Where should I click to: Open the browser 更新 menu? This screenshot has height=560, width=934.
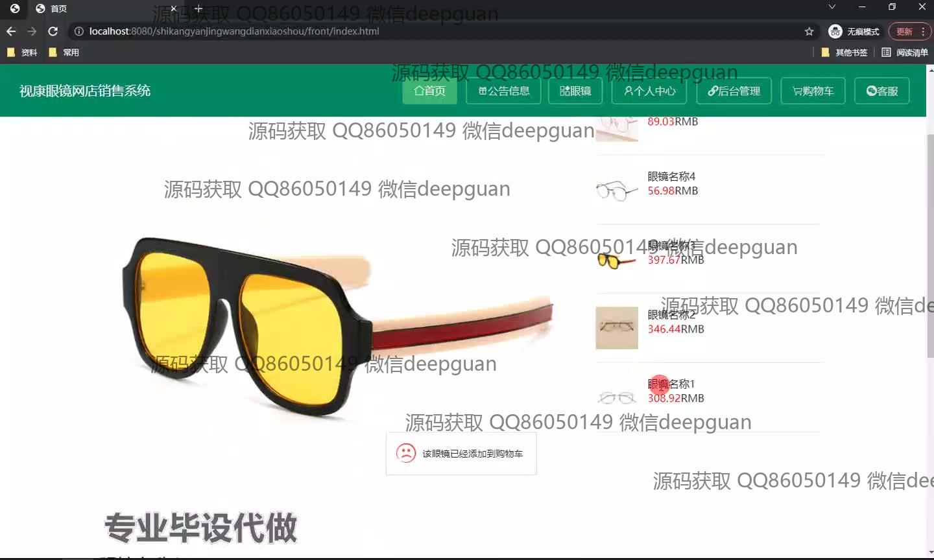[909, 31]
